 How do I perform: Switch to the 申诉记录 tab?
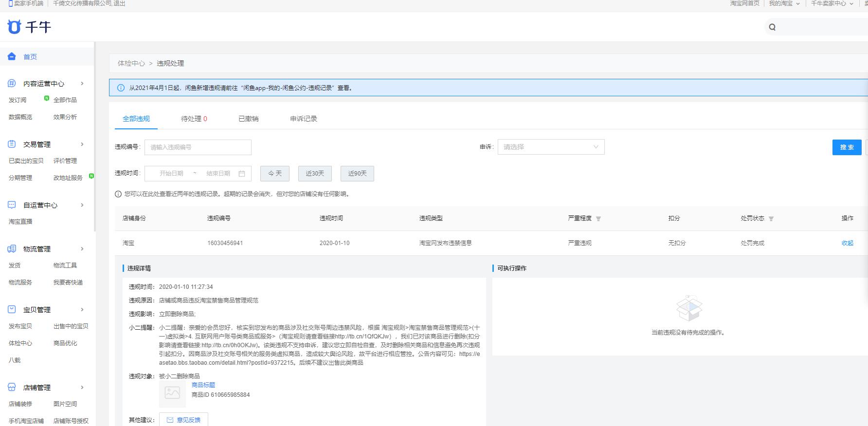point(304,119)
